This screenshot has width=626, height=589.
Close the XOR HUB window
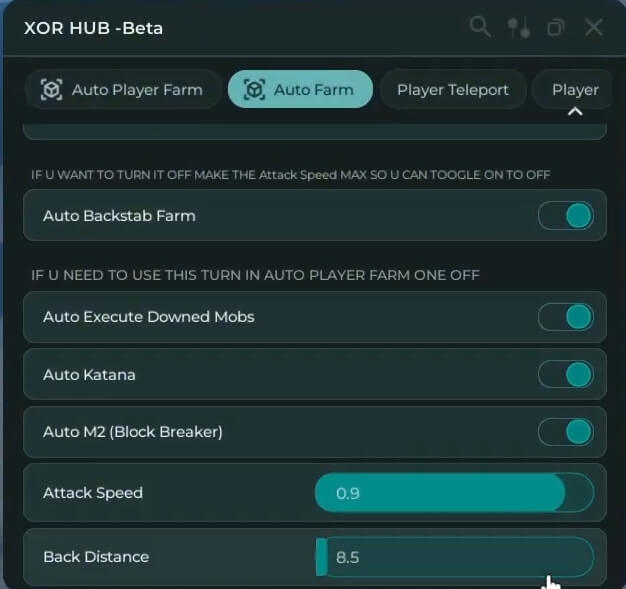tap(594, 27)
